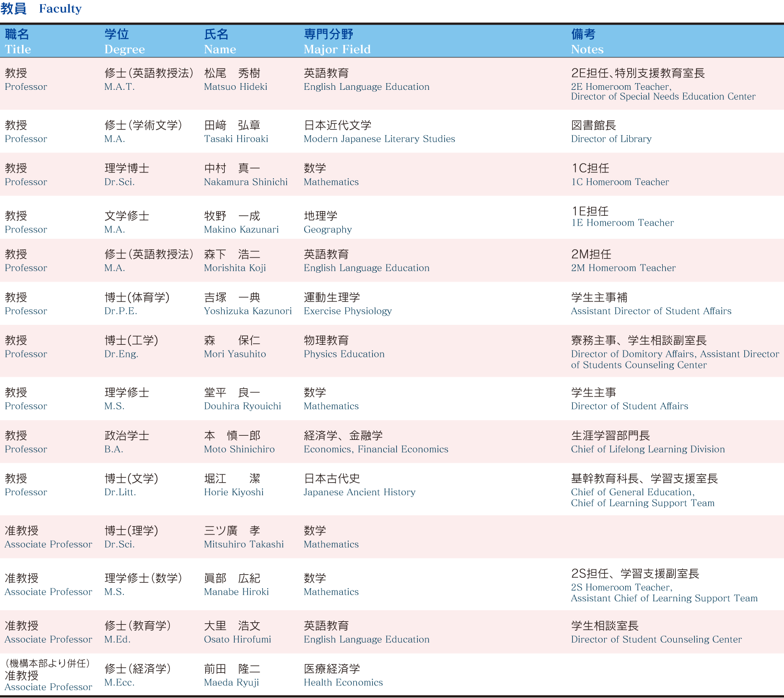
Task: Click the '1E Homeroom Teacher' note
Action: [x=623, y=223]
